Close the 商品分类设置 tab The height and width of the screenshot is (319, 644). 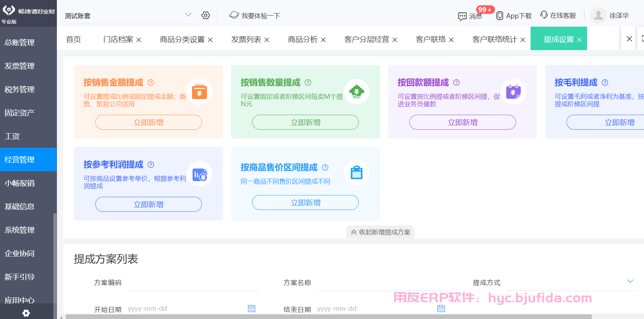[x=210, y=40]
